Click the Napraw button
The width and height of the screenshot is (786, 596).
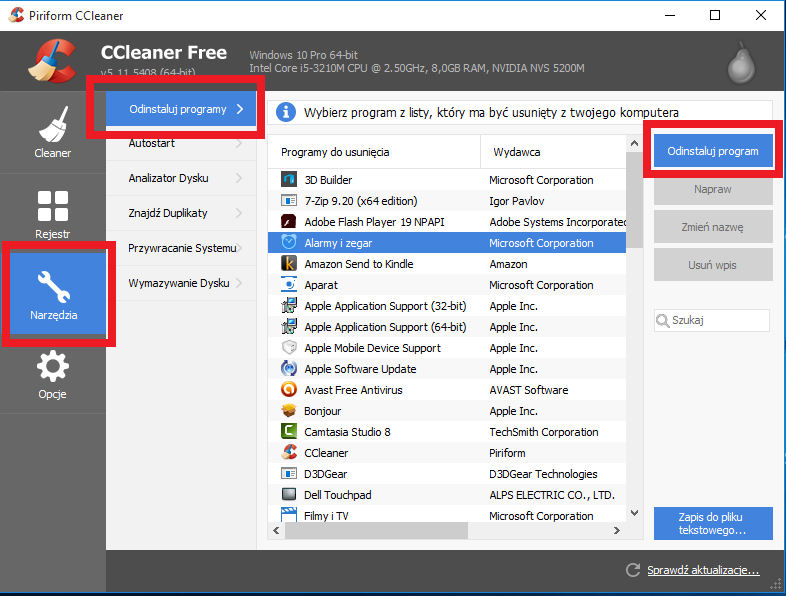click(x=713, y=189)
